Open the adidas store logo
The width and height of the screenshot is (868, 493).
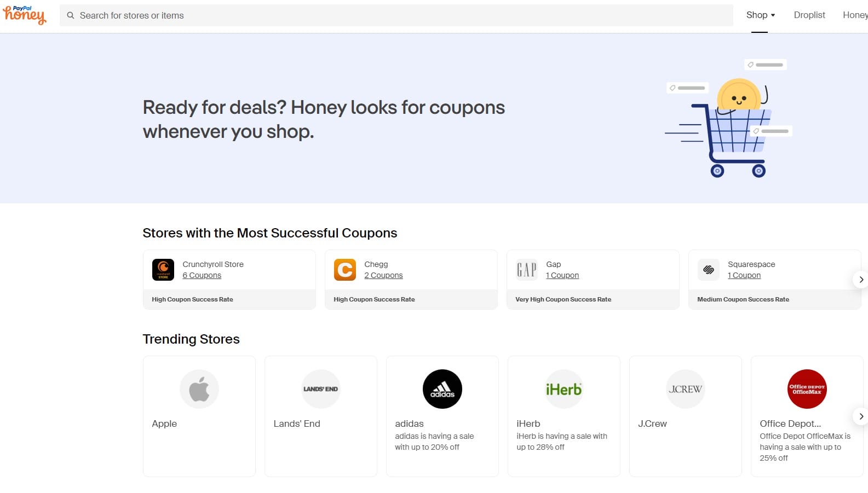pyautogui.click(x=442, y=389)
